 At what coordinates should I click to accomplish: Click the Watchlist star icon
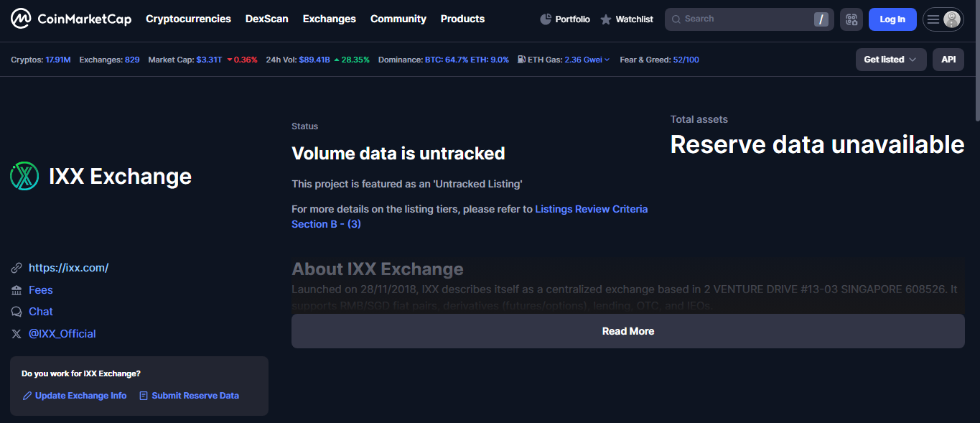click(605, 19)
